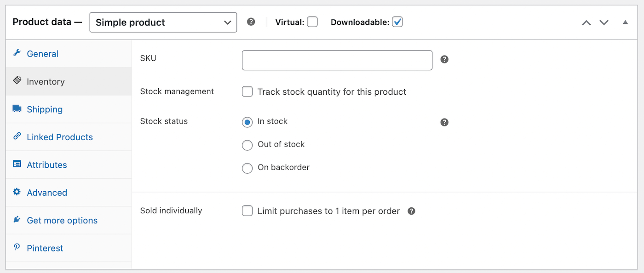The width and height of the screenshot is (644, 273).
Task: Click the Advanced gear icon
Action: 17,192
